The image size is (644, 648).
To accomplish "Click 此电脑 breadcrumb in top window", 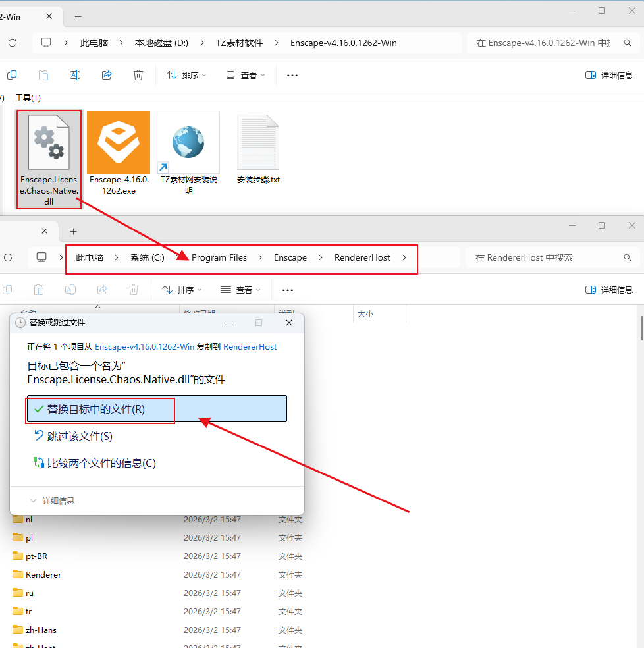I will tap(94, 43).
